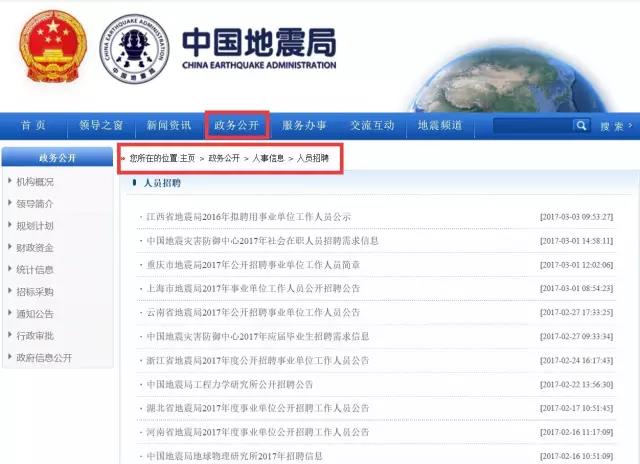Go to the 新闻资讯 navigation tab
The height and width of the screenshot is (464, 640).
[168, 125]
